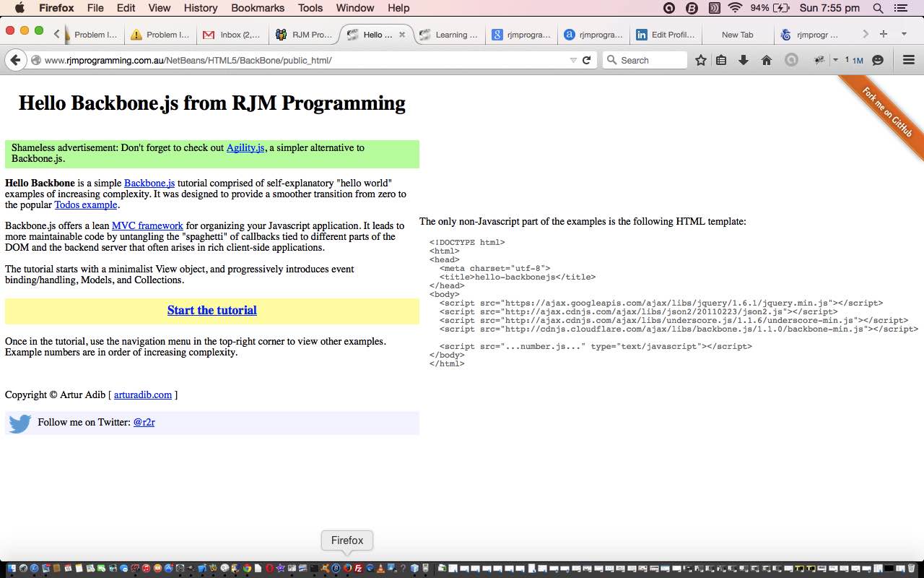This screenshot has height=578, width=924.
Task: Close the Hello Backbone tab
Action: click(402, 34)
